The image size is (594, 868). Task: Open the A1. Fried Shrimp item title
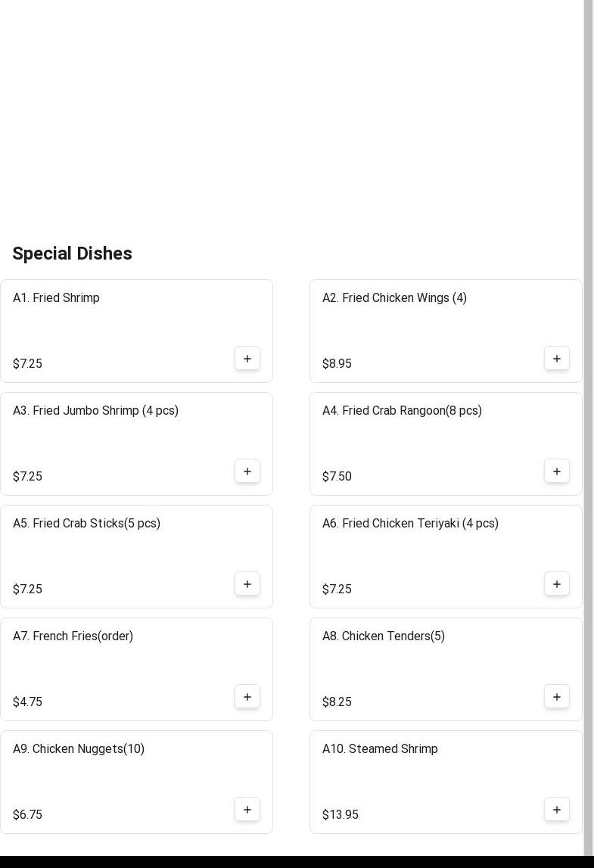(56, 298)
